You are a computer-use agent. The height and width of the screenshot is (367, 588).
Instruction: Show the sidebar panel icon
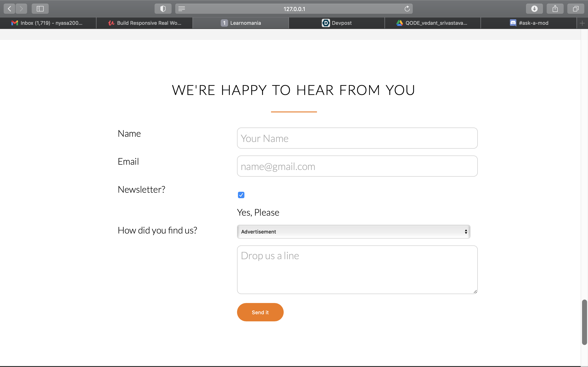[40, 9]
